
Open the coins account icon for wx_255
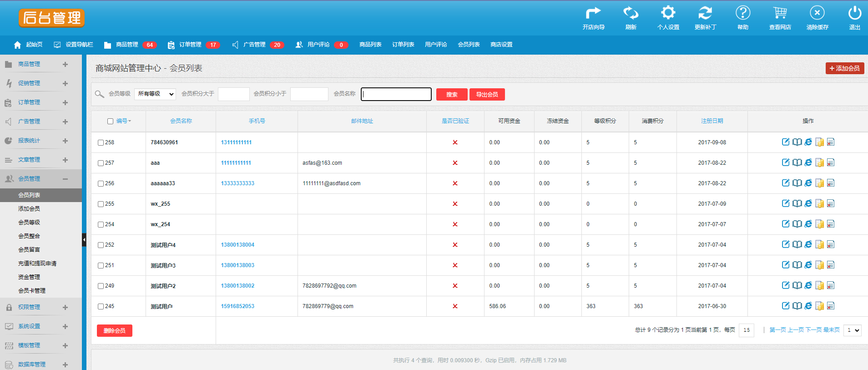click(x=820, y=203)
